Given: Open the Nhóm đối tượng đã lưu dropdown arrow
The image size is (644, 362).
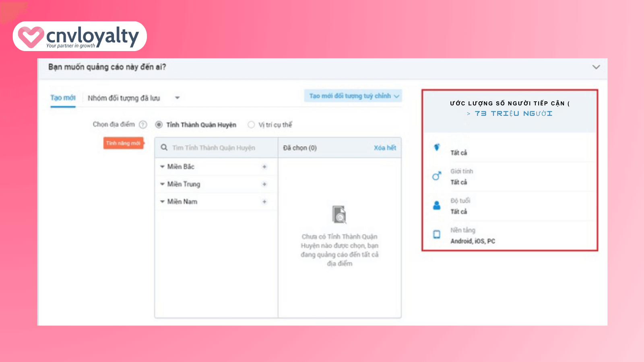Looking at the screenshot, I should click(x=178, y=98).
